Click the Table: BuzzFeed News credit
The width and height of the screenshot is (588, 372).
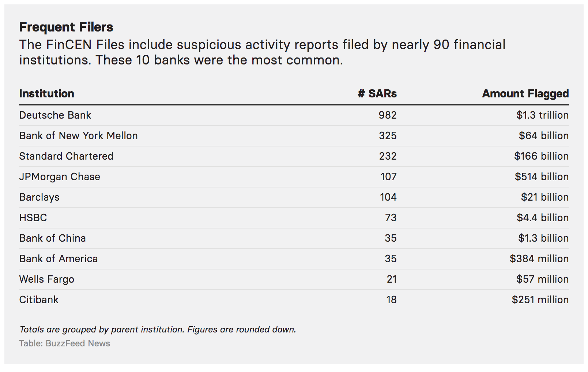[64, 343]
